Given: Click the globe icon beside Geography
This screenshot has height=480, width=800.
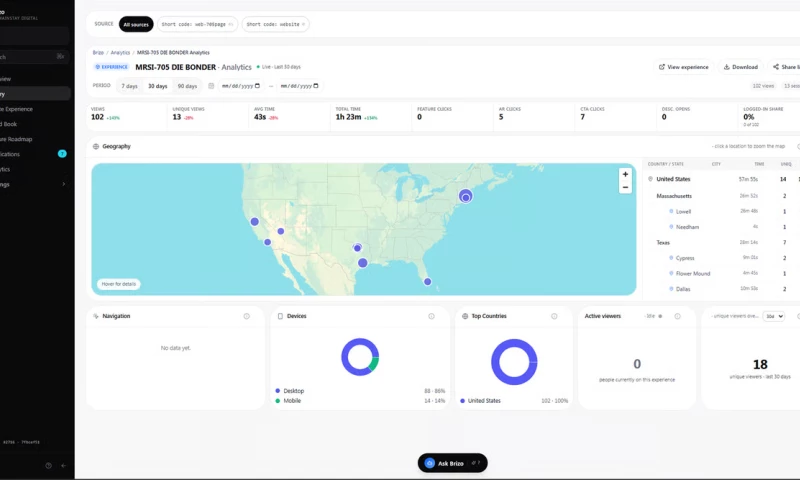Looking at the screenshot, I should (x=95, y=146).
